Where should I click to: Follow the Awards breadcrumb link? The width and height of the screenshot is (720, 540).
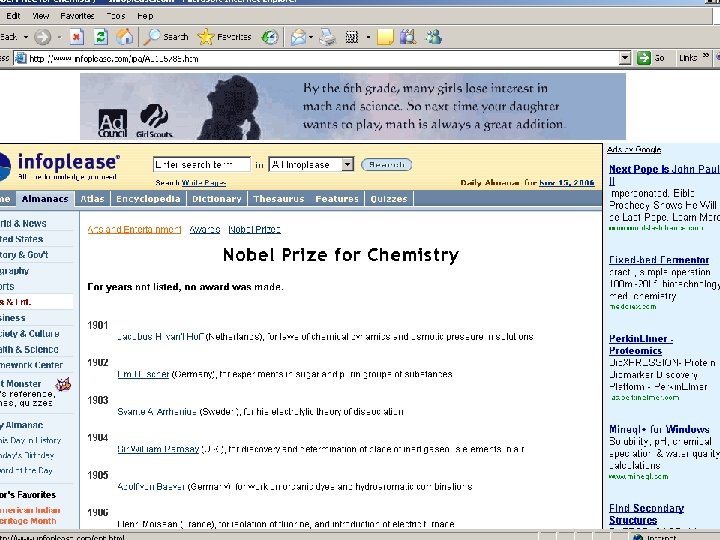click(205, 229)
